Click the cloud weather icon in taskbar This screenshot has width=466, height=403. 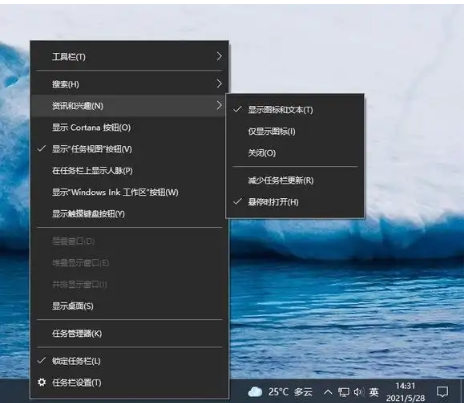(x=255, y=392)
